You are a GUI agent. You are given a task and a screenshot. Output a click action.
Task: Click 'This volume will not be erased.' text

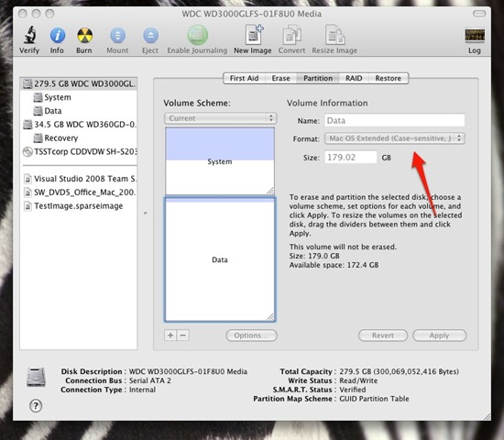coord(343,247)
